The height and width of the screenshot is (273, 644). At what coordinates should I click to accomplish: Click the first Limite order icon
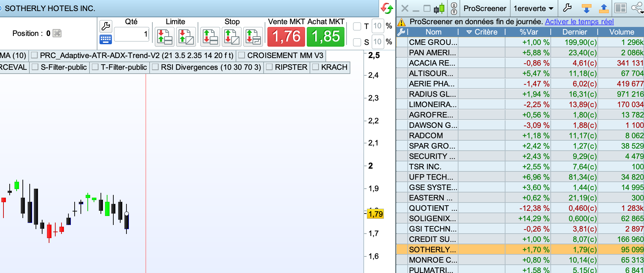click(164, 37)
